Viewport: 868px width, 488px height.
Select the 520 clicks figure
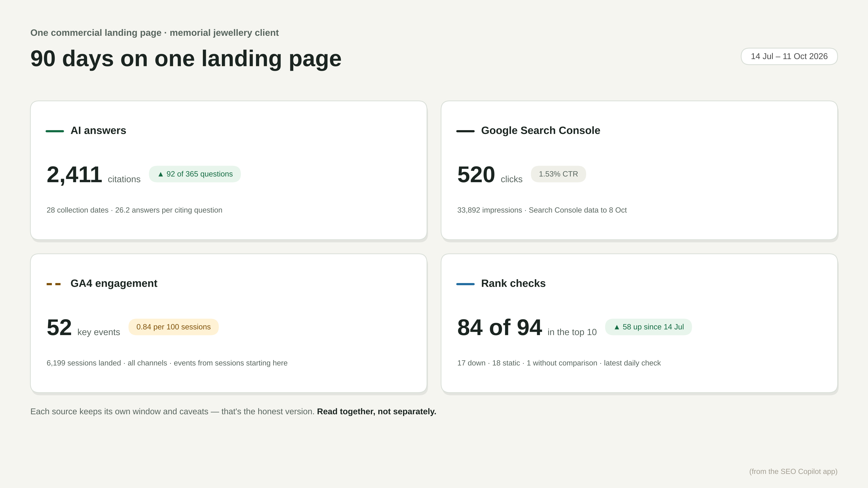[476, 174]
